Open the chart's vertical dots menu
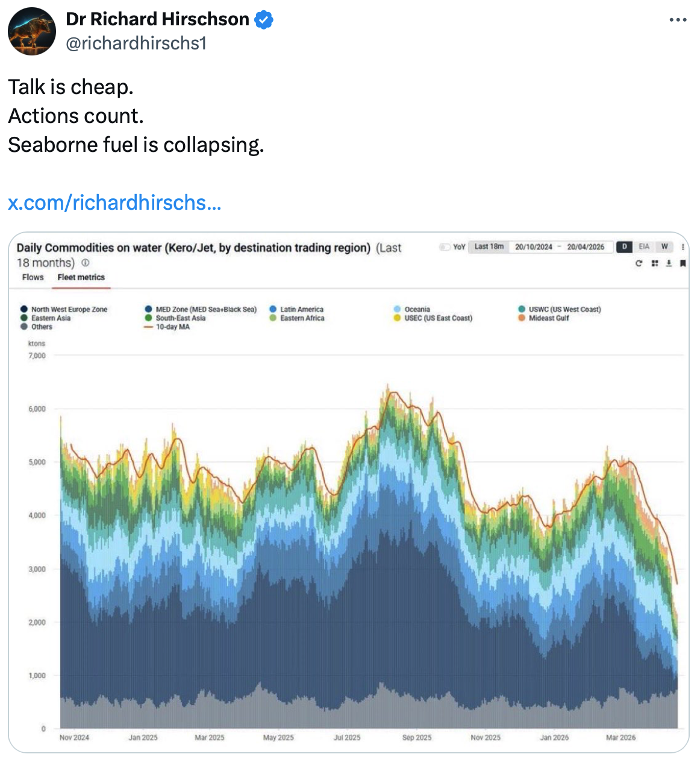 (x=683, y=247)
